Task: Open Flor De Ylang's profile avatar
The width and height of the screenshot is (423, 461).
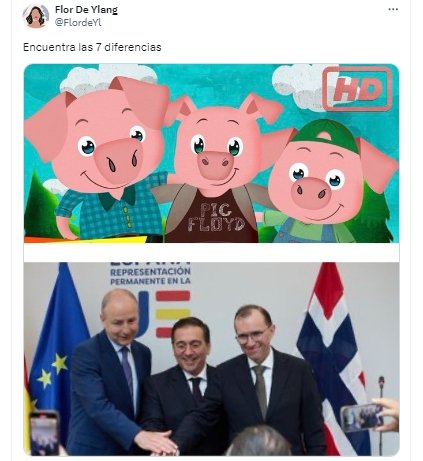Action: coord(36,16)
